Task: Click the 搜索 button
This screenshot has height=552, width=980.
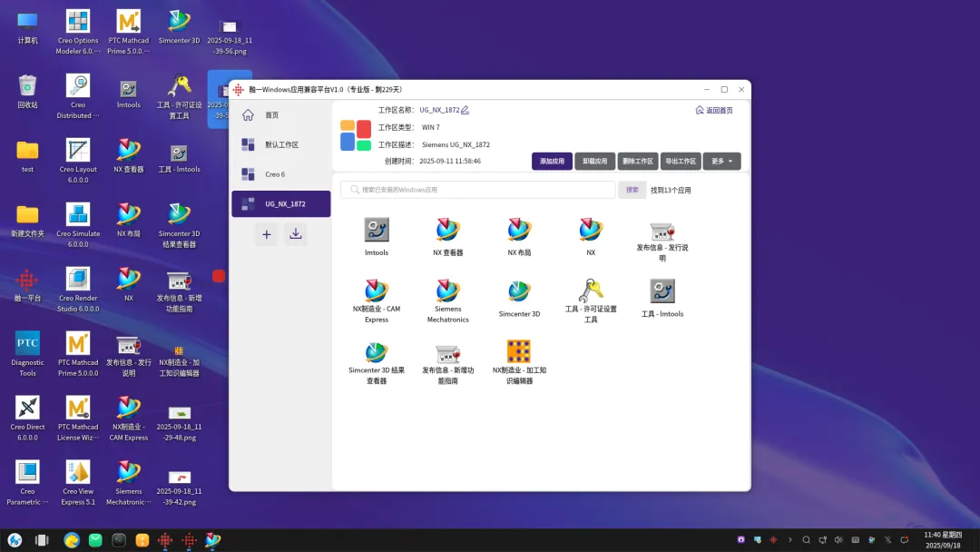Action: [632, 190]
